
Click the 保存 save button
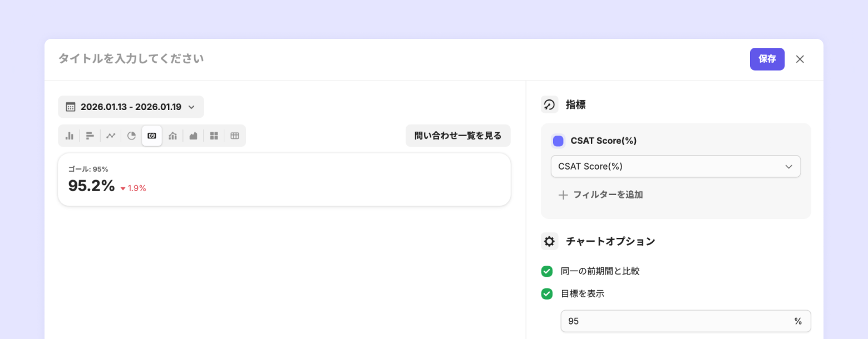(x=767, y=59)
